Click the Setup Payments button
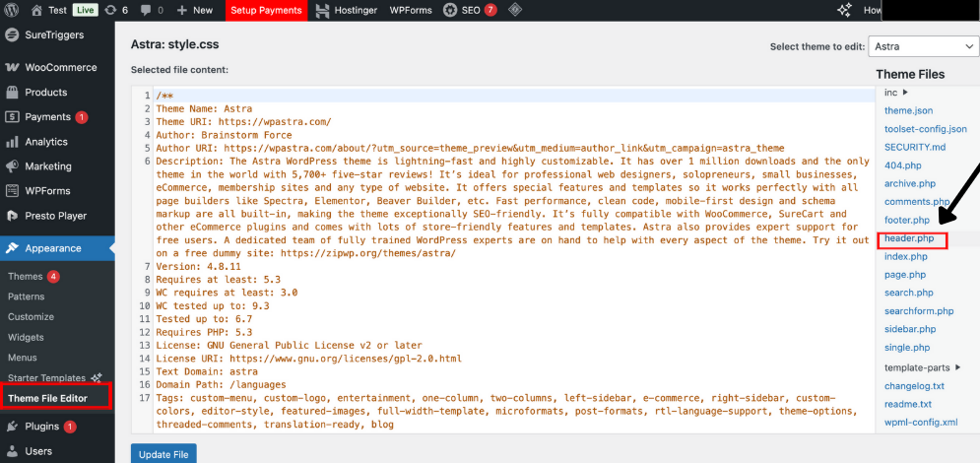Image resolution: width=980 pixels, height=463 pixels. [x=266, y=10]
